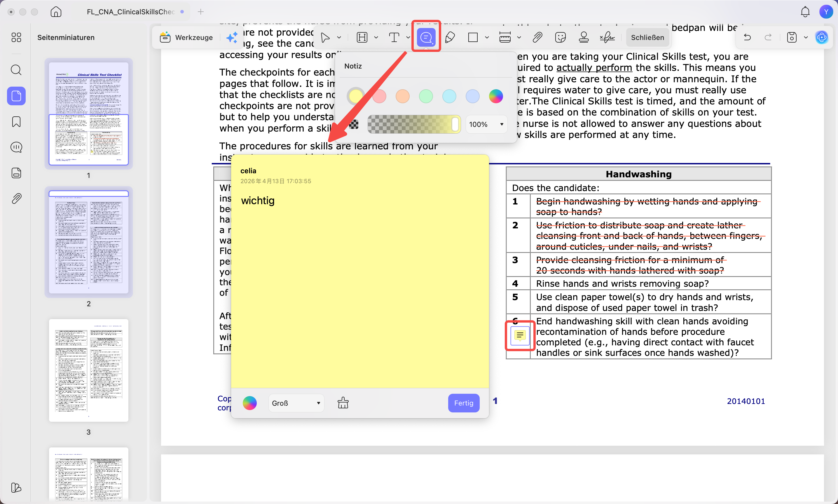
Task: Select the pencil drawing tool
Action: (450, 37)
